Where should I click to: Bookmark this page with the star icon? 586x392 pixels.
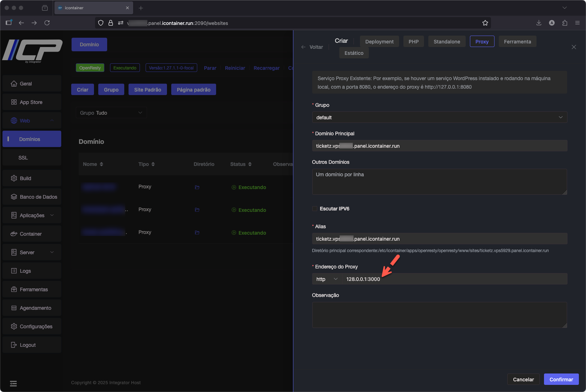pos(485,23)
